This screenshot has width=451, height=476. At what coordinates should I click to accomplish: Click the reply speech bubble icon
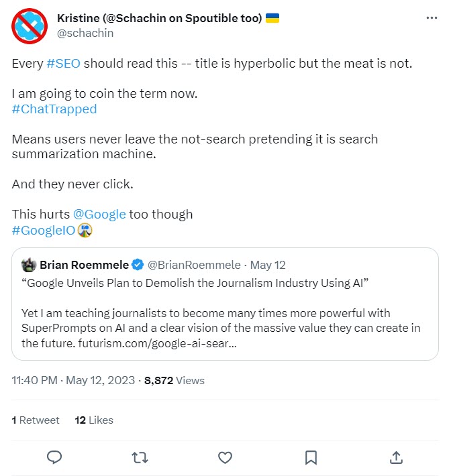(x=55, y=457)
